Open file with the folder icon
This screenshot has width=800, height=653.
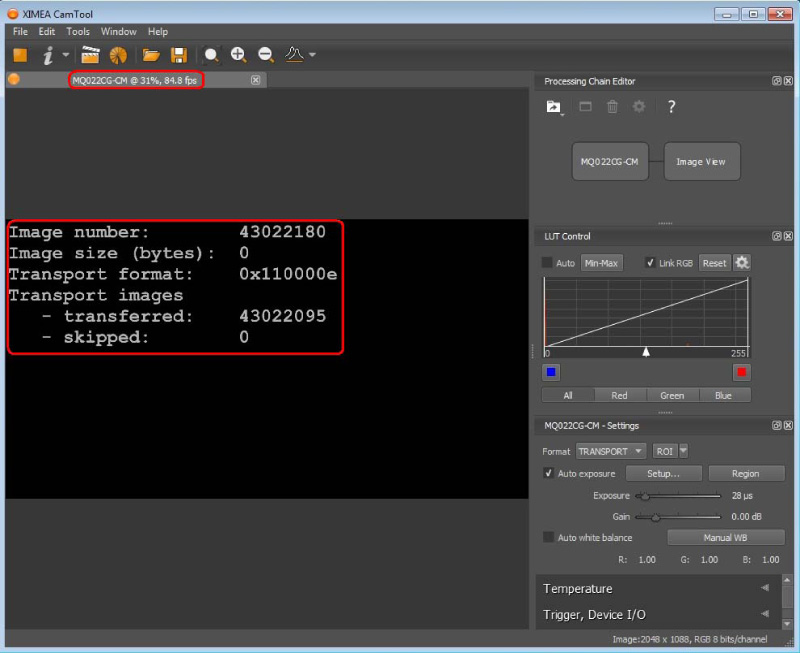(151, 55)
